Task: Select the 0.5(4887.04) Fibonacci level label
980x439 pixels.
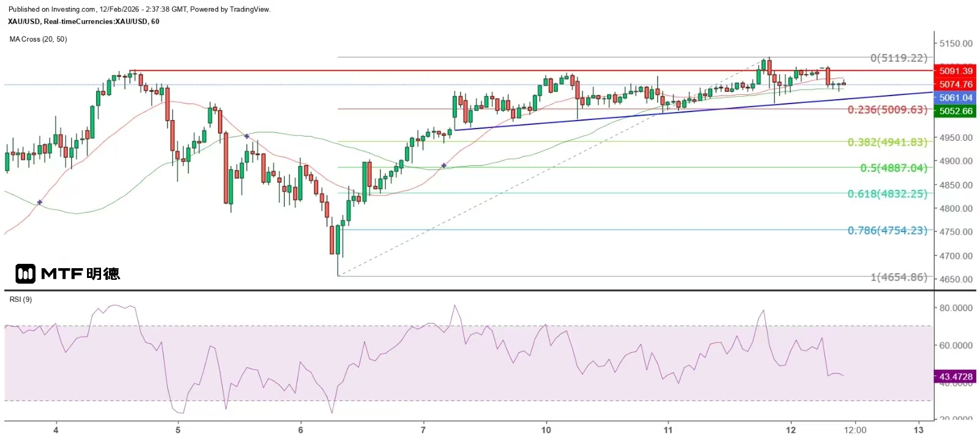Action: [893, 168]
